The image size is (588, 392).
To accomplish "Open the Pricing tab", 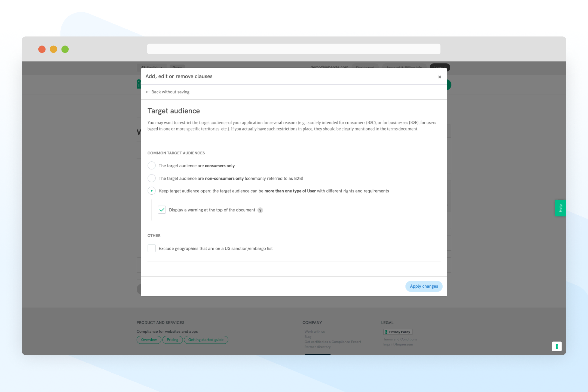I will click(172, 339).
